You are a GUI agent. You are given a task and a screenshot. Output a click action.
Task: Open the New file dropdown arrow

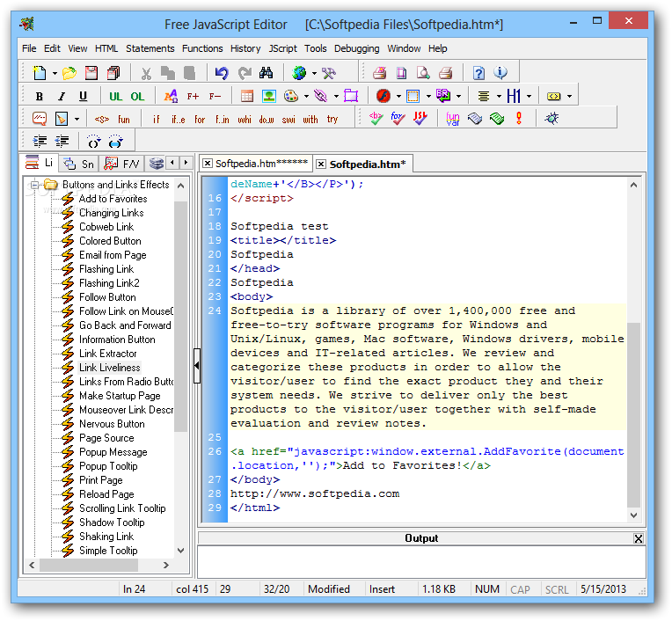coord(55,74)
